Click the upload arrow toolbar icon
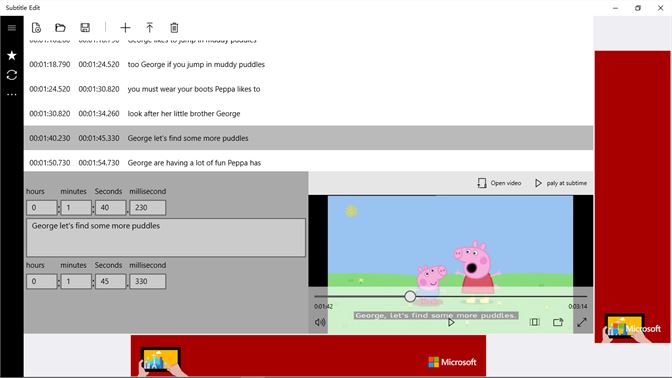This screenshot has height=378, width=672. point(150,28)
